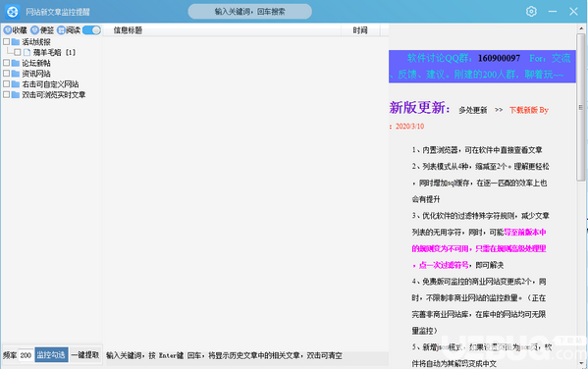Toggle the blue reading mode switch

[91, 30]
